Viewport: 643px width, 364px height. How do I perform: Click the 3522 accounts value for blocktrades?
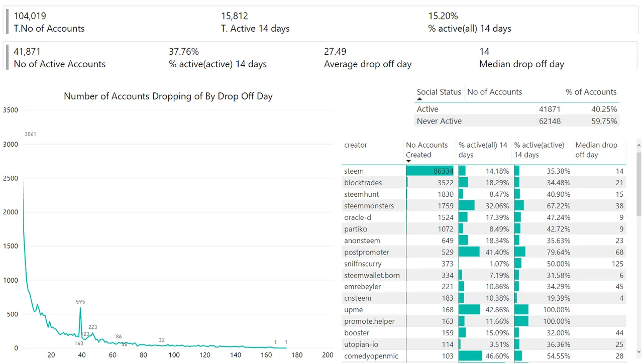click(x=445, y=183)
